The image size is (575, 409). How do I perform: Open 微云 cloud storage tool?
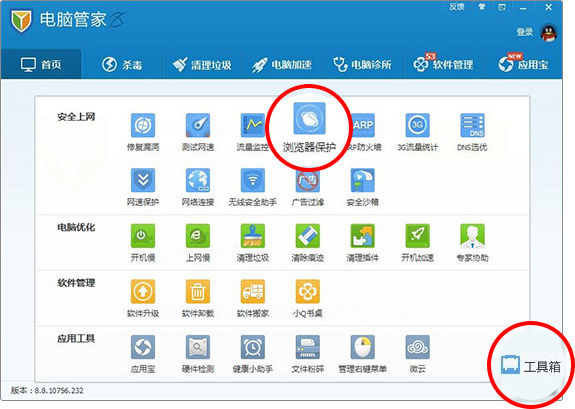click(417, 354)
